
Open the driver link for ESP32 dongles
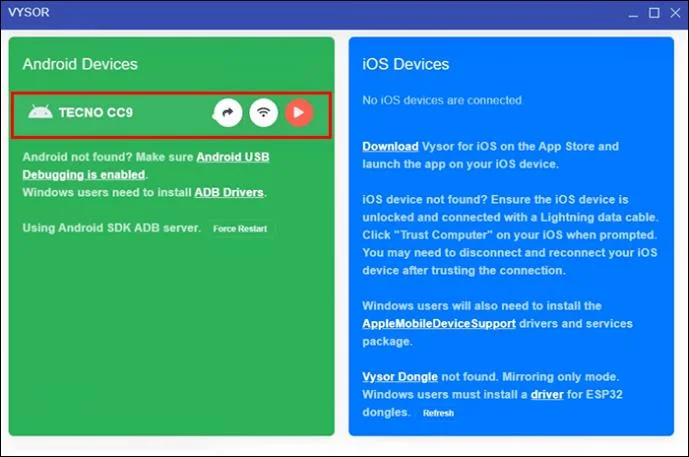pos(547,395)
